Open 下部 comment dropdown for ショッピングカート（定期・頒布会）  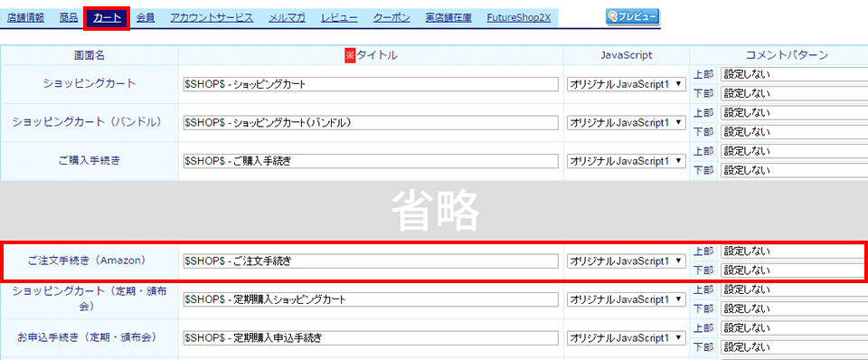click(x=794, y=309)
